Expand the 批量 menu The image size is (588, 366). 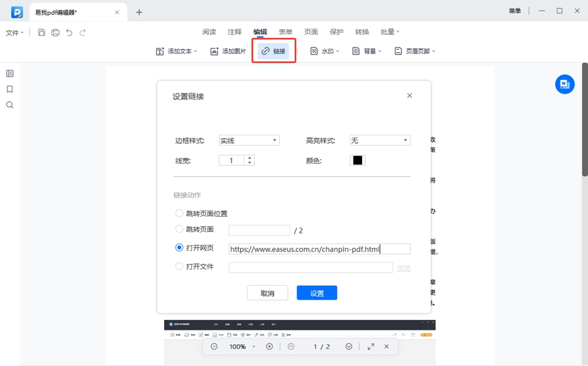point(390,32)
